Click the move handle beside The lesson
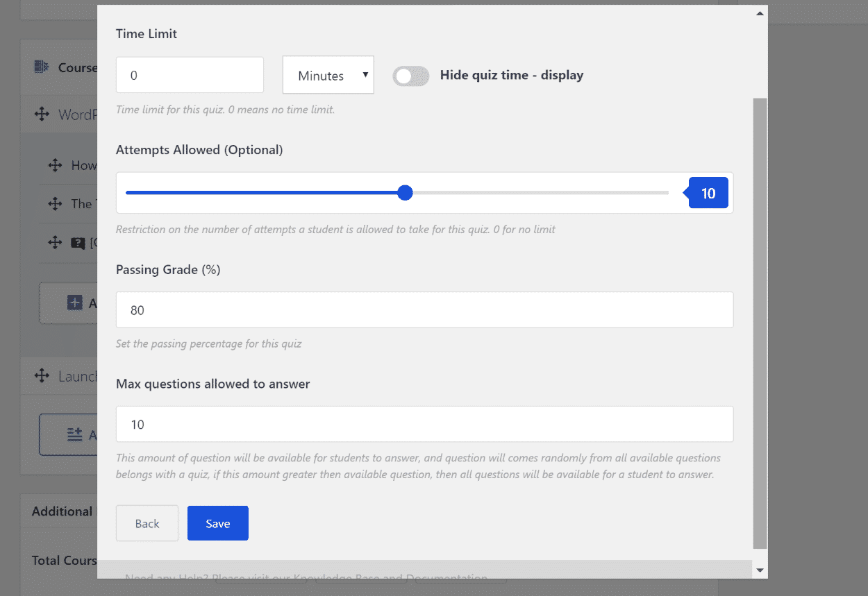 point(55,204)
